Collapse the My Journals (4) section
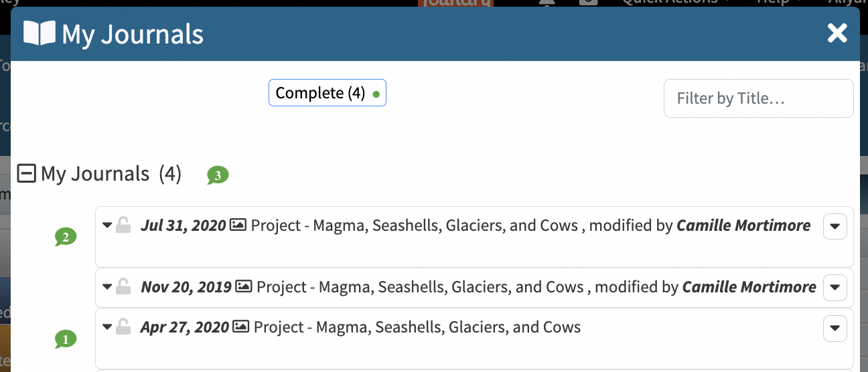 (x=26, y=175)
